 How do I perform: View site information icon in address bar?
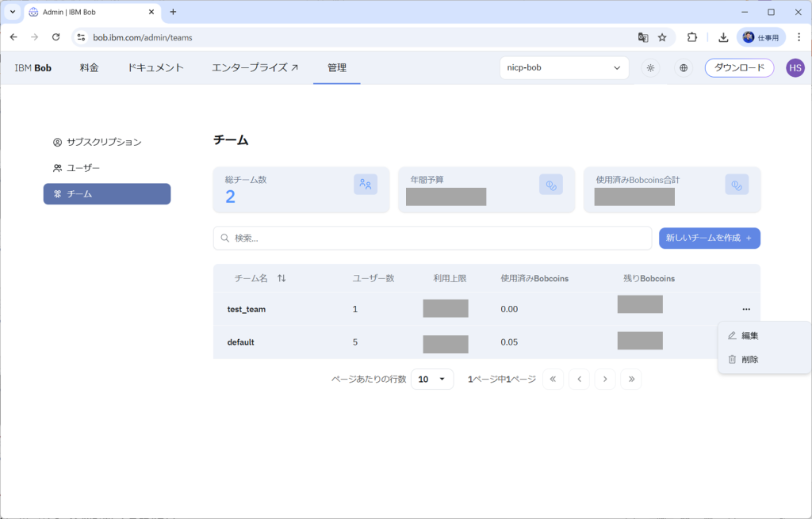pyautogui.click(x=82, y=37)
